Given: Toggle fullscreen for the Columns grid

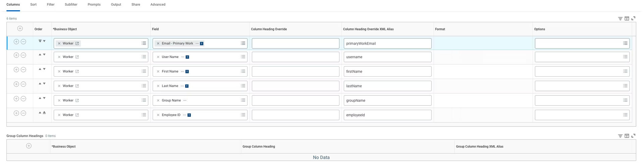Looking at the screenshot, I should [x=633, y=18].
